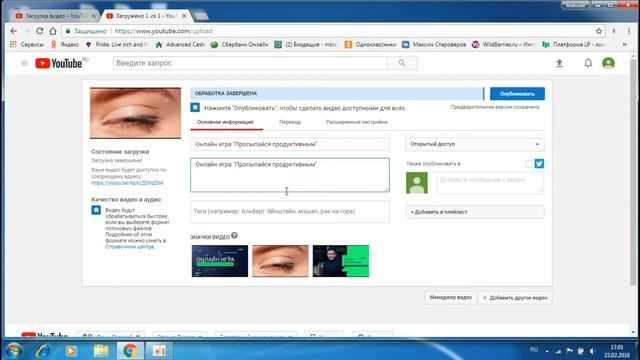Screen dimensions: 640x360
Task: Open the YouTube hamburger guide menu
Action: [x=24, y=63]
